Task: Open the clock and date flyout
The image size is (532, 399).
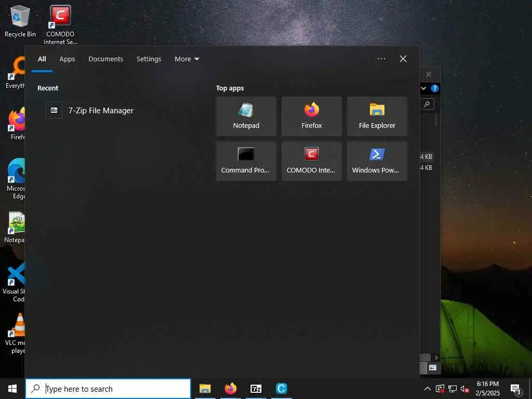Action: point(487,389)
